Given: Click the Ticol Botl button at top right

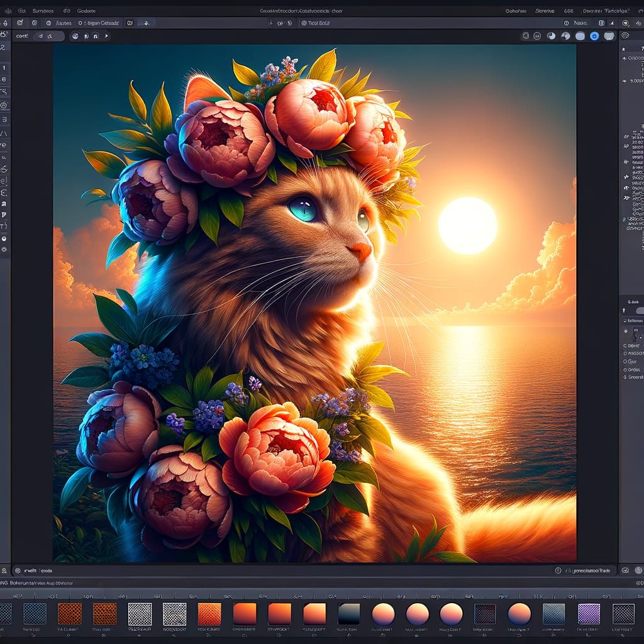Looking at the screenshot, I should click(314, 23).
